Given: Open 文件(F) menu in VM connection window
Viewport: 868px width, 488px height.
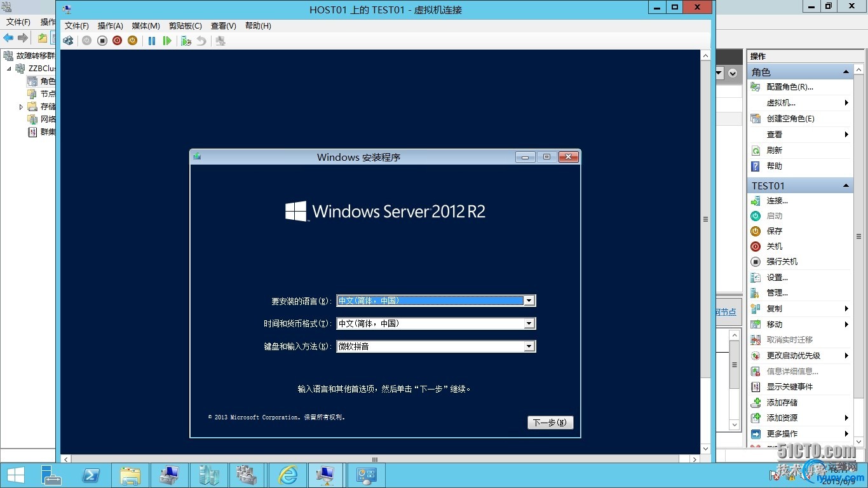Looking at the screenshot, I should coord(77,26).
